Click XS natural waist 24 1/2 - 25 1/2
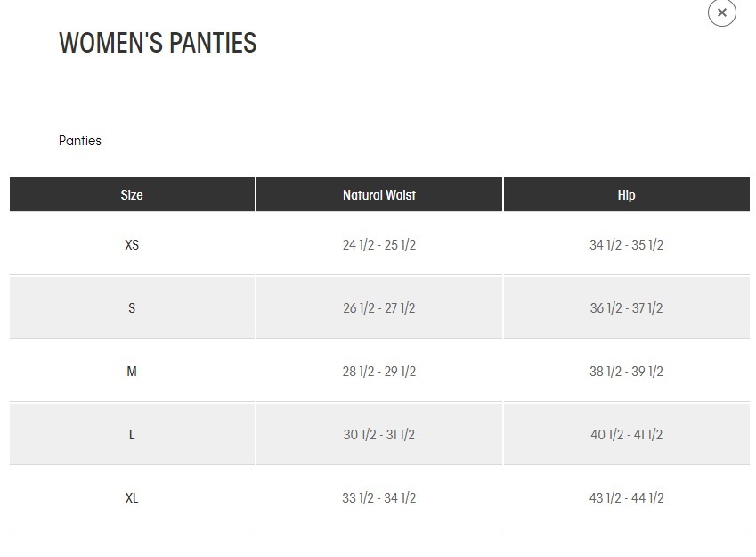 click(379, 245)
